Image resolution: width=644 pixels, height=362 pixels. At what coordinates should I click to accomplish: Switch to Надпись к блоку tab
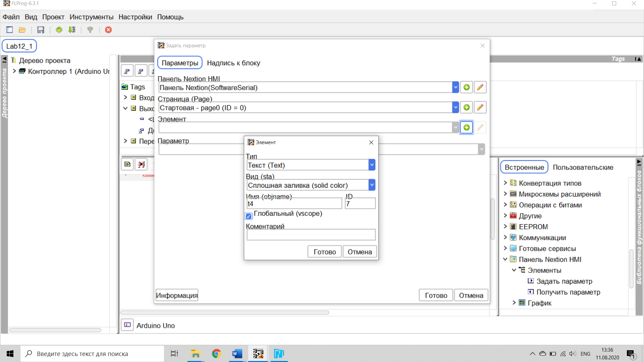(x=233, y=63)
